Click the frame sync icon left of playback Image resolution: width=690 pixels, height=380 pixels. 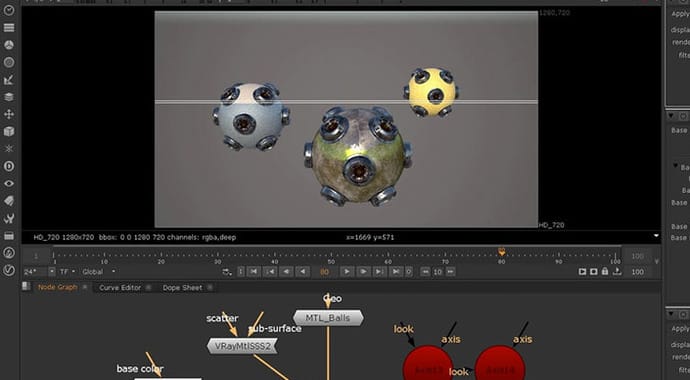tap(227, 272)
